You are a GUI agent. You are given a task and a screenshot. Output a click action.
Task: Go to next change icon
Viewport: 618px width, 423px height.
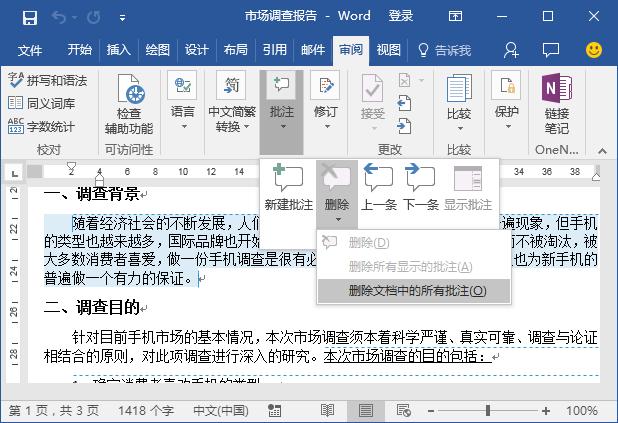click(404, 127)
